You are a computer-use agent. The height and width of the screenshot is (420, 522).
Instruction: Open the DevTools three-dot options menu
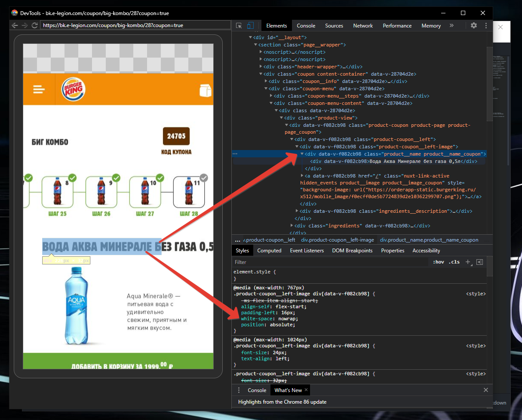point(486,26)
